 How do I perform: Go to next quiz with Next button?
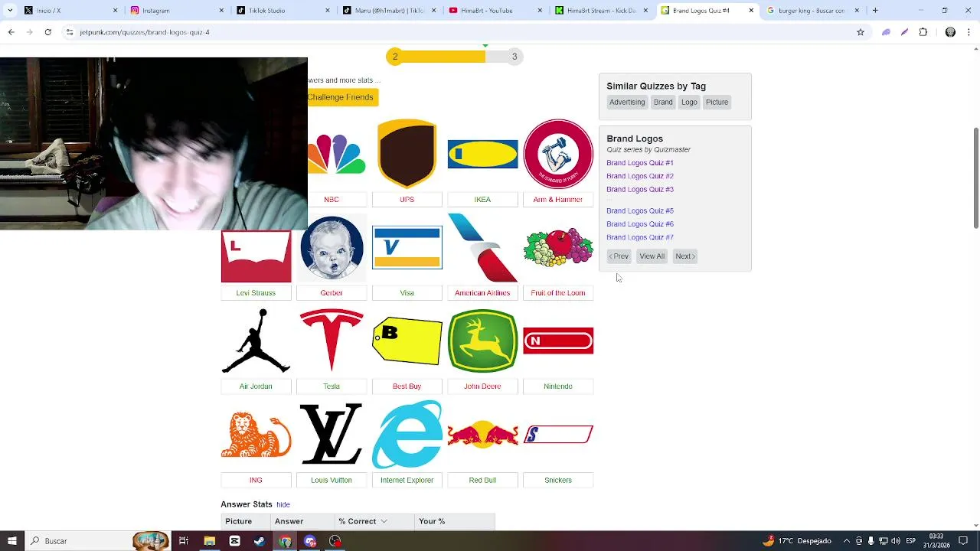point(685,256)
